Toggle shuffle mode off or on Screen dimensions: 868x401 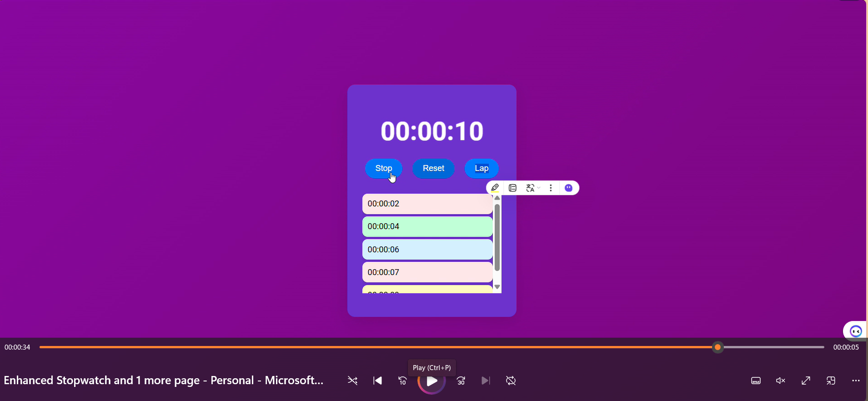[352, 381]
